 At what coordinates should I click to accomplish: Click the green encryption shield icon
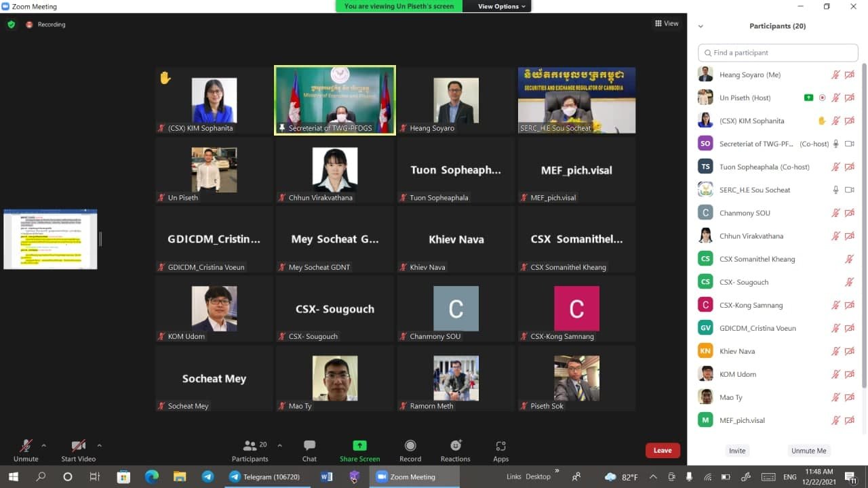[x=11, y=24]
